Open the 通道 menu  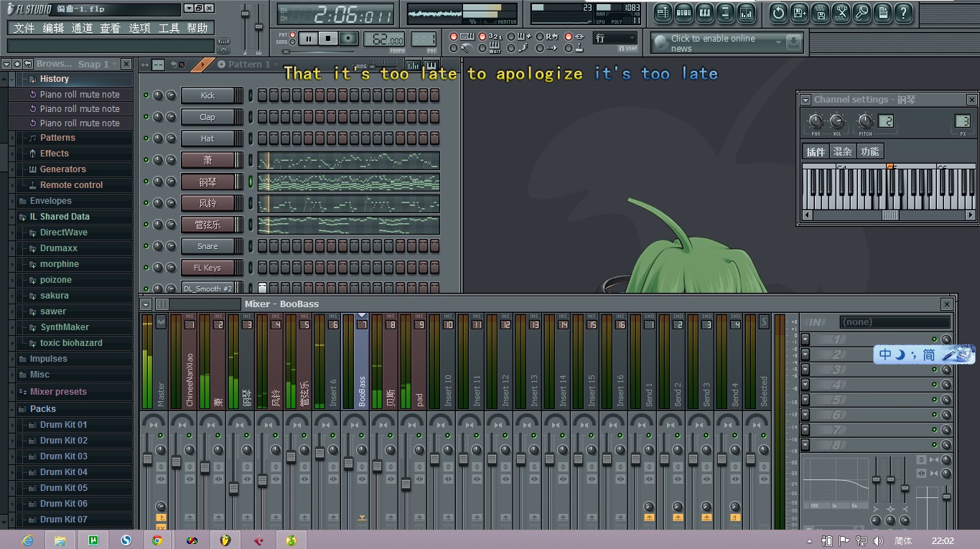[82, 28]
